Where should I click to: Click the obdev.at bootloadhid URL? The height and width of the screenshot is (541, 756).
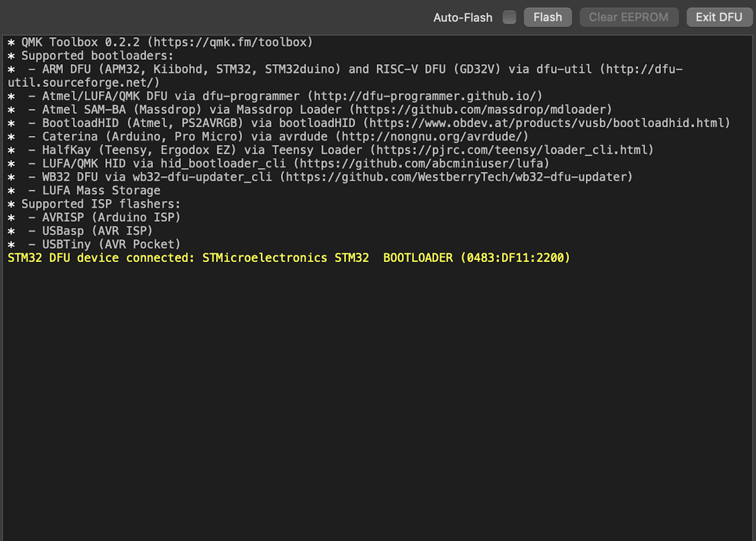tap(546, 123)
